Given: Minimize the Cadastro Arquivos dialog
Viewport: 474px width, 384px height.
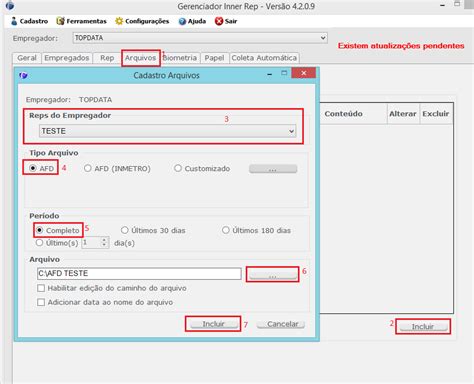Looking at the screenshot, I should pos(270,74).
